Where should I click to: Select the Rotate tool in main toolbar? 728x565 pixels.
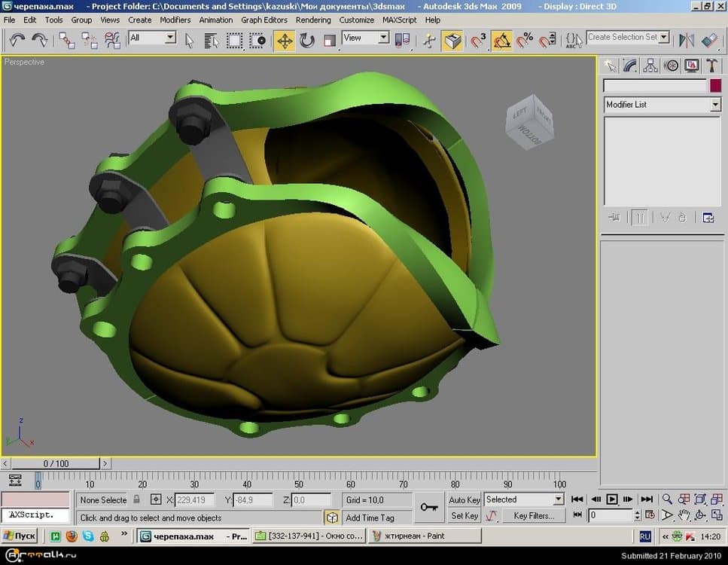[x=307, y=40]
